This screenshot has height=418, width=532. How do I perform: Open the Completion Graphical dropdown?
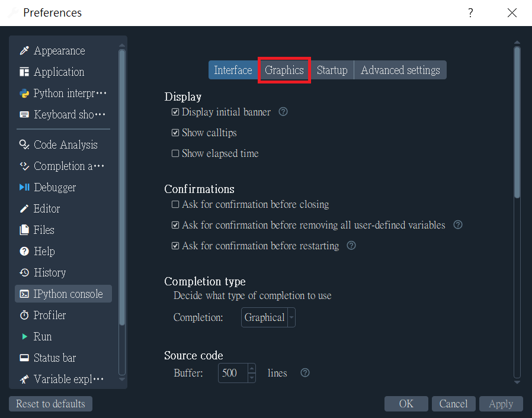268,317
